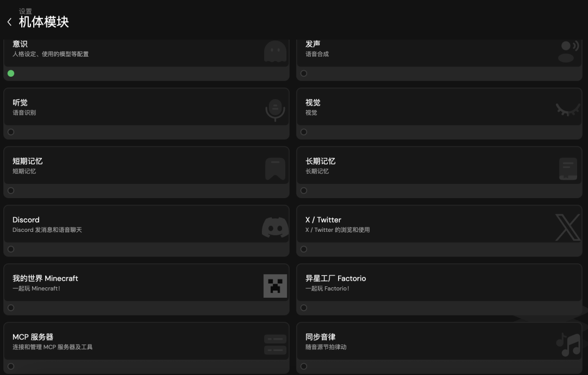Click the speaking head icon on 发声
The height and width of the screenshot is (375, 588).
pos(568,51)
